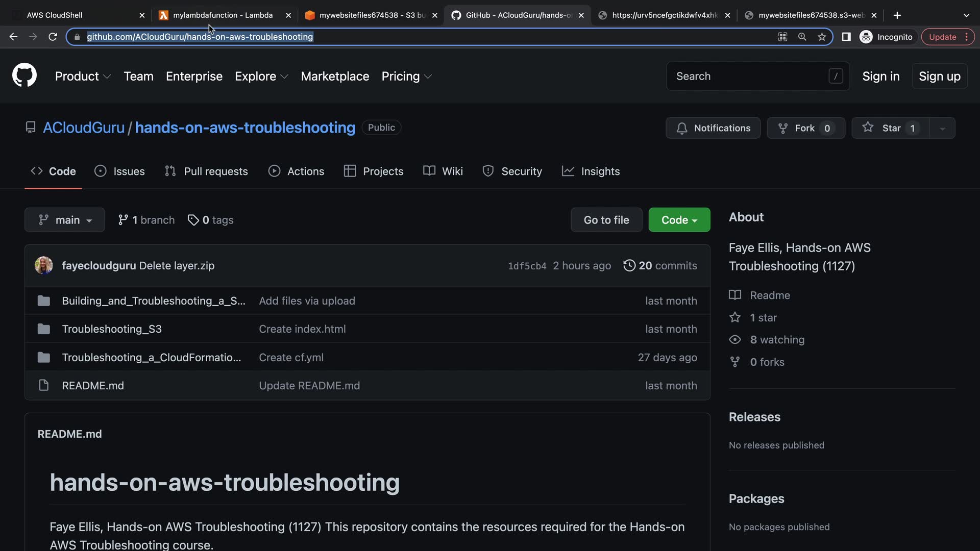Open a new browser tab
The image size is (980, 551).
pyautogui.click(x=897, y=15)
